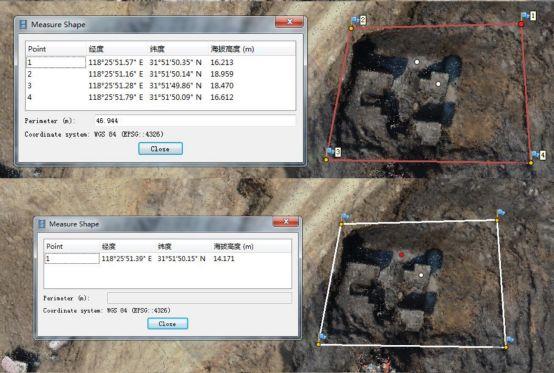Click latitude value 31°51'50.09" N

[x=175, y=97]
